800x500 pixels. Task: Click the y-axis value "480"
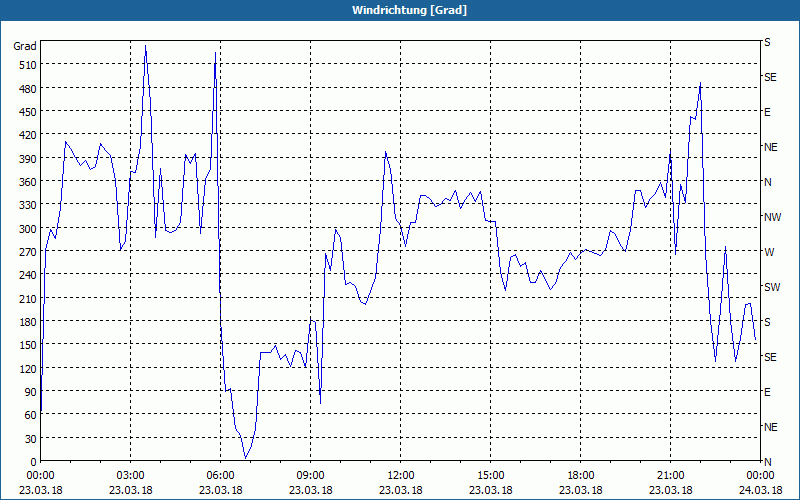28,89
